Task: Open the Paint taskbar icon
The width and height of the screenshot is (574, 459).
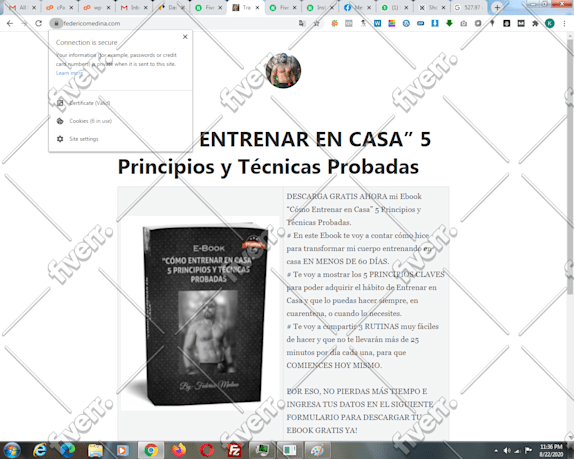Action: click(317, 450)
